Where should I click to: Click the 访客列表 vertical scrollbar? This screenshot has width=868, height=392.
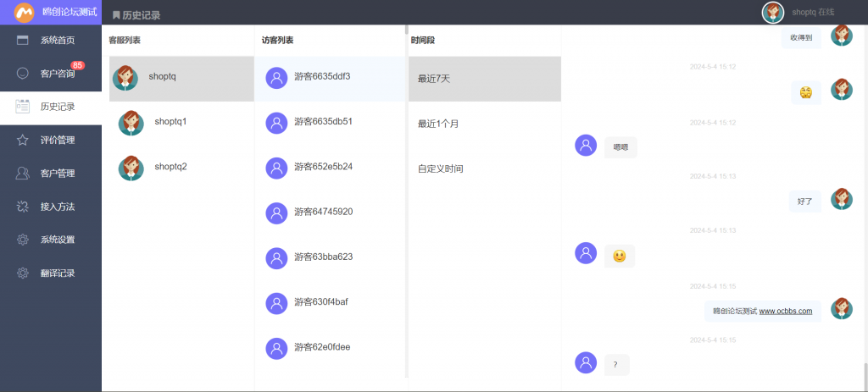pyautogui.click(x=407, y=30)
